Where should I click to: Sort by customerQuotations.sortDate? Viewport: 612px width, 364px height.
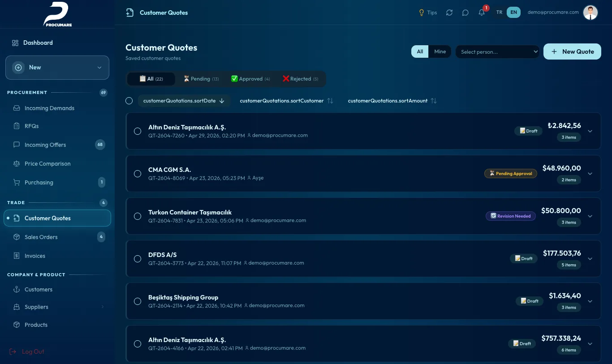[184, 101]
